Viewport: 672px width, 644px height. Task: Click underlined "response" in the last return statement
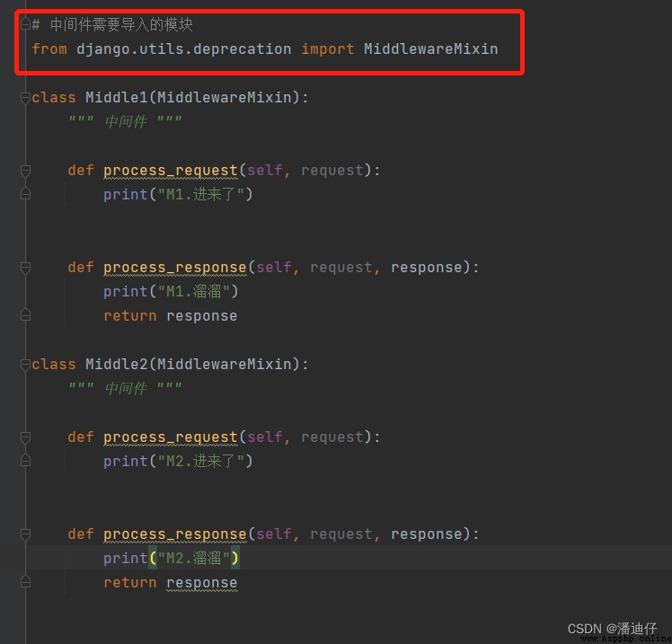pos(202,583)
